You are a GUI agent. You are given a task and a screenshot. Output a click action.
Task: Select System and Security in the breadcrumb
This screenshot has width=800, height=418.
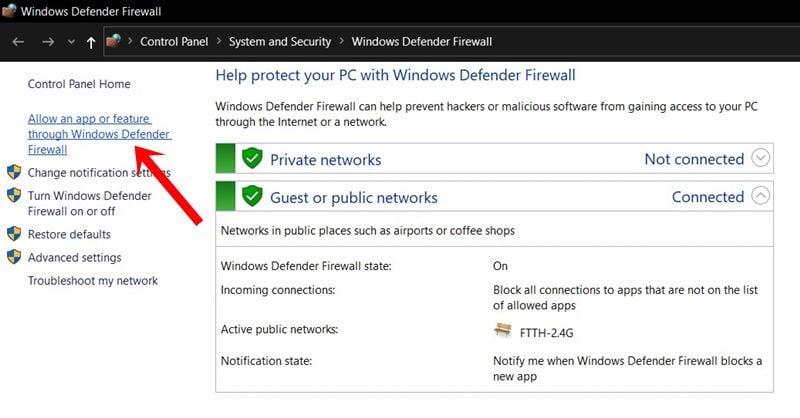(x=278, y=42)
